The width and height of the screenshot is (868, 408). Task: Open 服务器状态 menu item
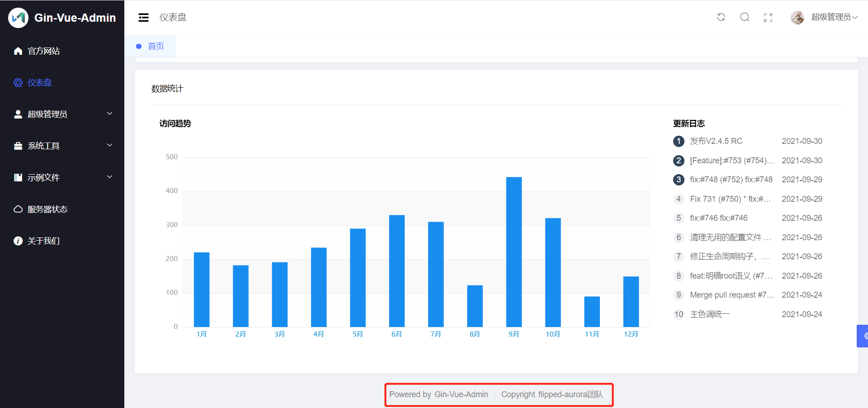pos(62,209)
